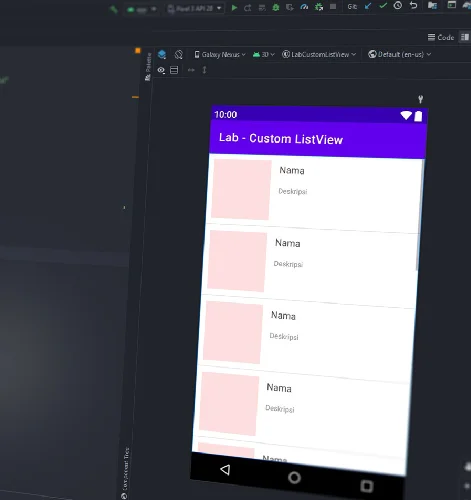The height and width of the screenshot is (500, 471).
Task: Rollback changes with the undo arrow icon
Action: pyautogui.click(x=414, y=5)
